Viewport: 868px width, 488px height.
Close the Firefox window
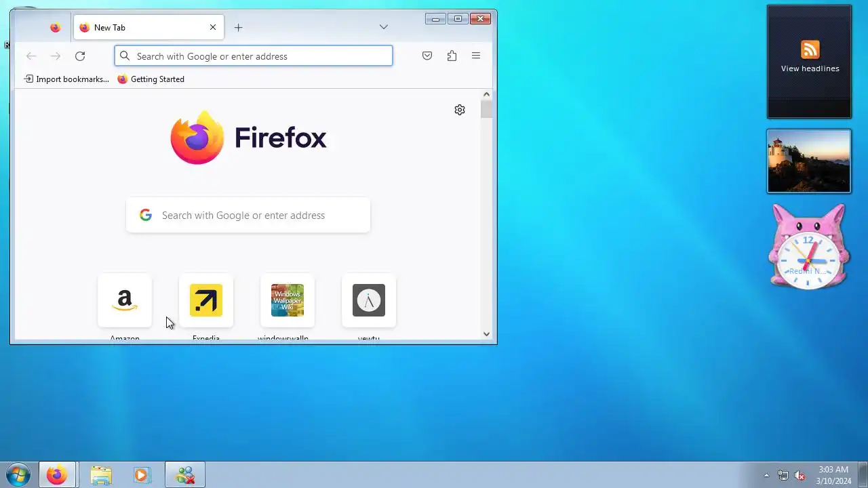click(480, 18)
